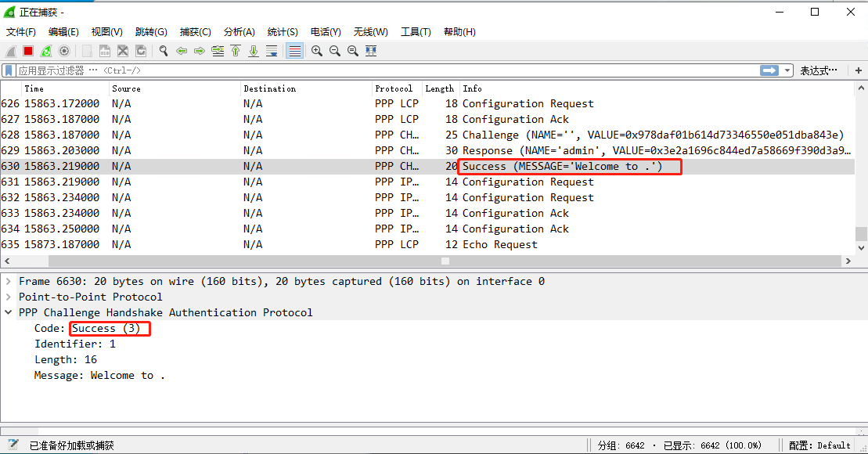This screenshot has height=454, width=868.
Task: Select the Echo Request packet row
Action: coord(427,244)
